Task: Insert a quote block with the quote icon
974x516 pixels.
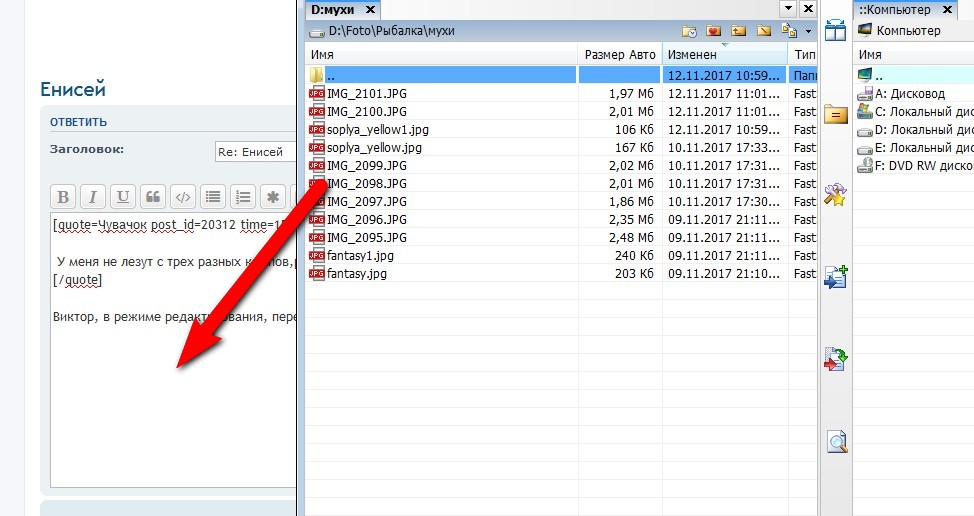Action: point(152,197)
